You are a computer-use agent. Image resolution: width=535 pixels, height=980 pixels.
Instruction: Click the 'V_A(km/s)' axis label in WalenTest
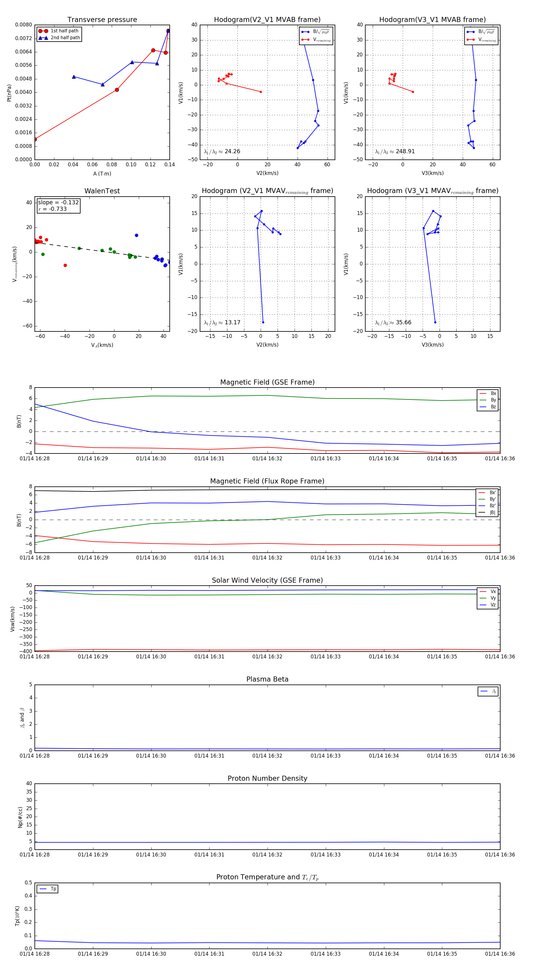(x=102, y=345)
